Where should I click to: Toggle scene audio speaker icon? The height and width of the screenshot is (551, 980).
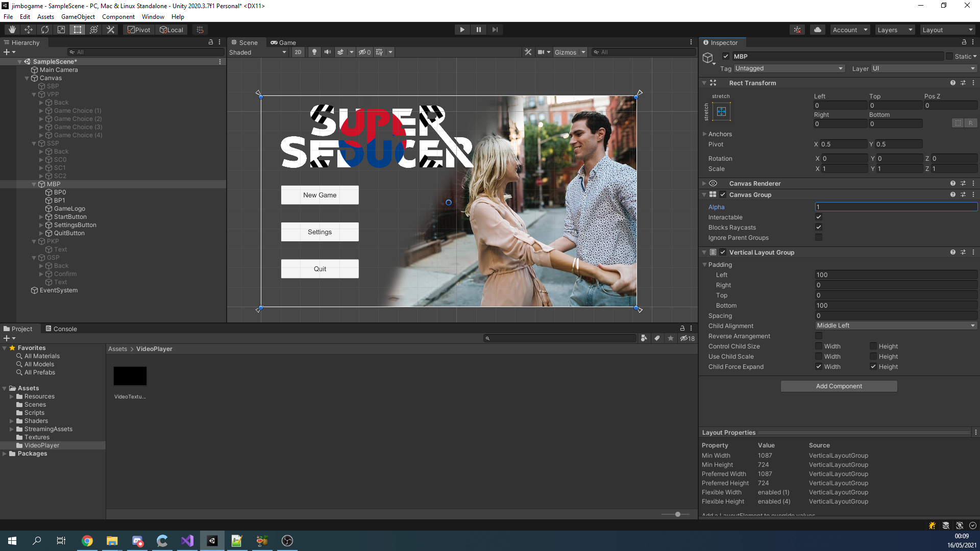pyautogui.click(x=328, y=52)
